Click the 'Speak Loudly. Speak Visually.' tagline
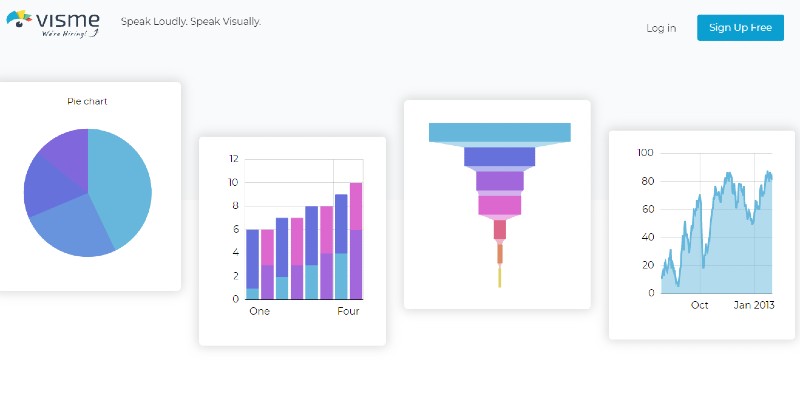Viewport: 800px width, 396px height. pos(191,22)
